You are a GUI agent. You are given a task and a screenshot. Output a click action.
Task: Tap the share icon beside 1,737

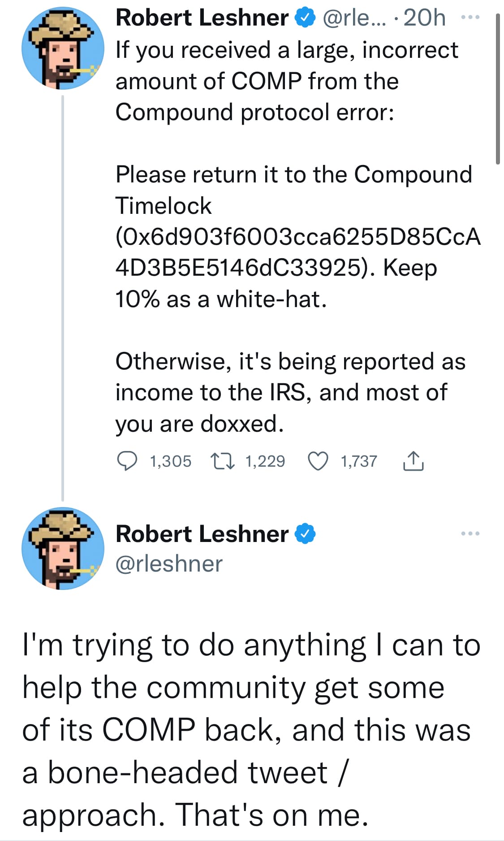coord(413,461)
